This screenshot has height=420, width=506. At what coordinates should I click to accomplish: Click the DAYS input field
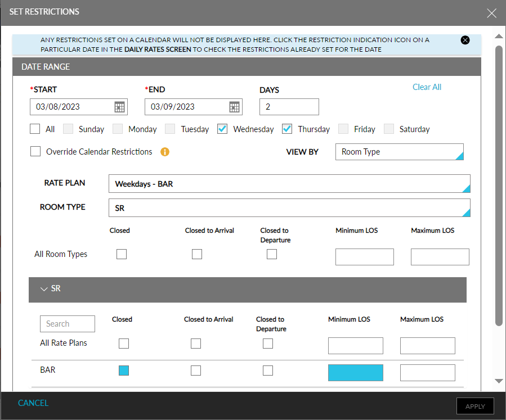(x=289, y=107)
